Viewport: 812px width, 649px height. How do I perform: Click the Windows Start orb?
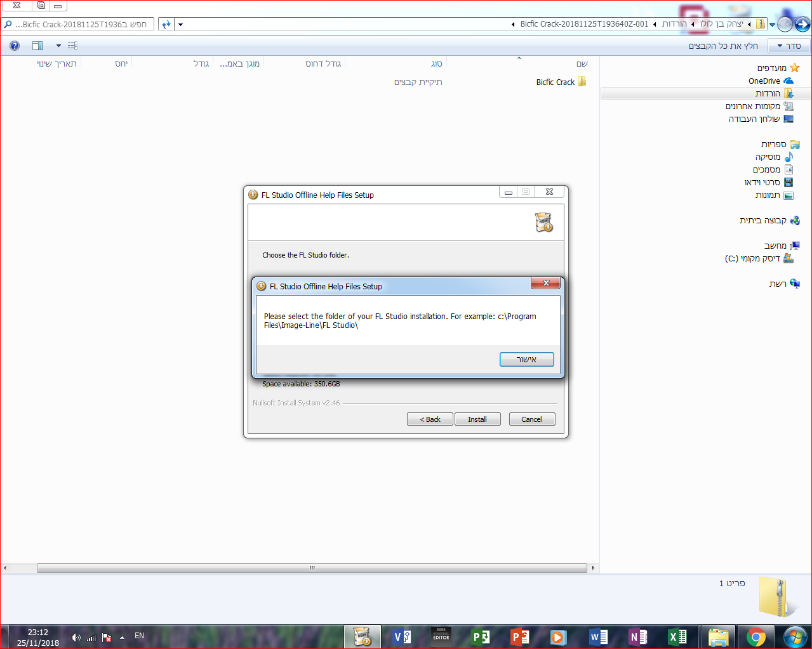point(795,636)
